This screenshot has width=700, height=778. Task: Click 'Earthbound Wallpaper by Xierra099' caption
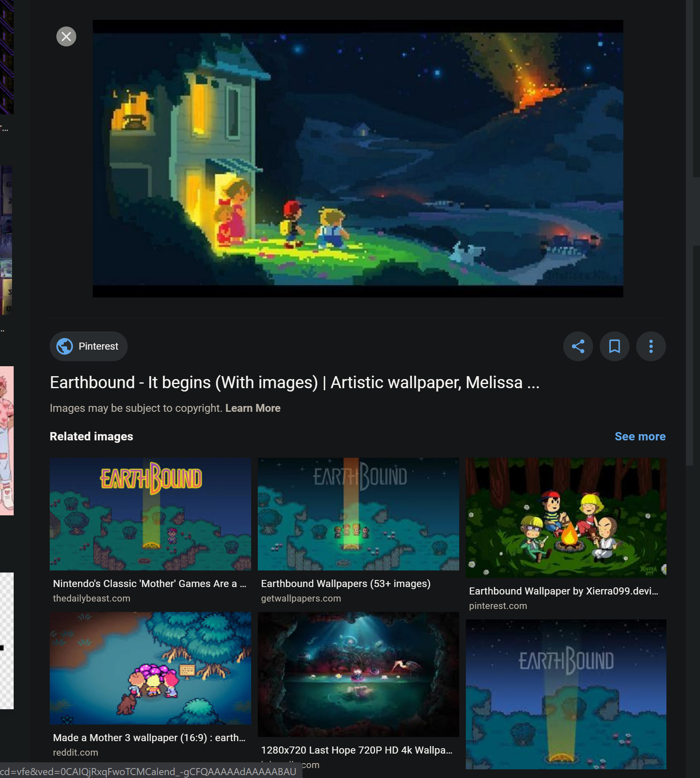click(564, 591)
